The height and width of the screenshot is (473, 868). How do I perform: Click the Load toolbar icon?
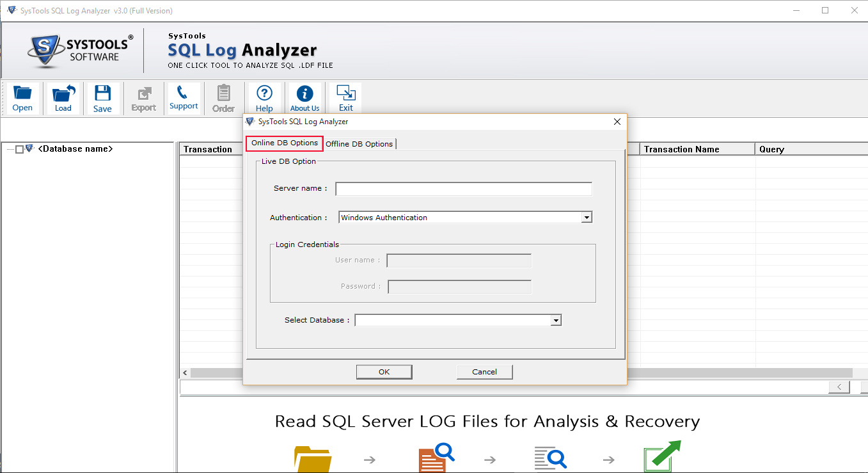point(63,99)
